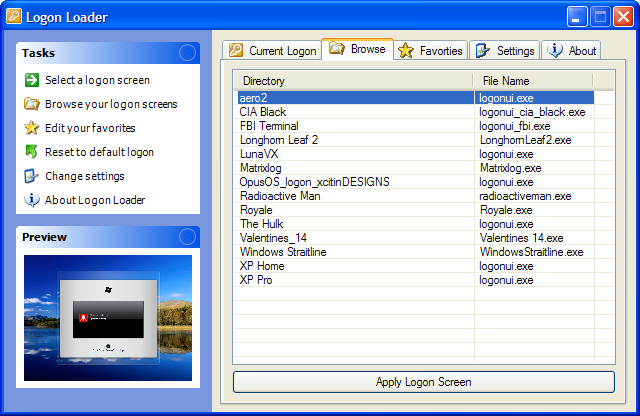
Task: Open the Change settings link
Action: click(84, 176)
